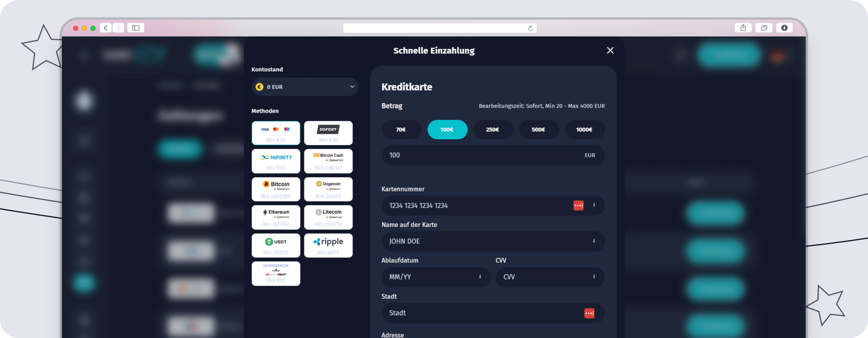This screenshot has height=338, width=868.
Task: Go back using the browser back arrow
Action: 105,28
